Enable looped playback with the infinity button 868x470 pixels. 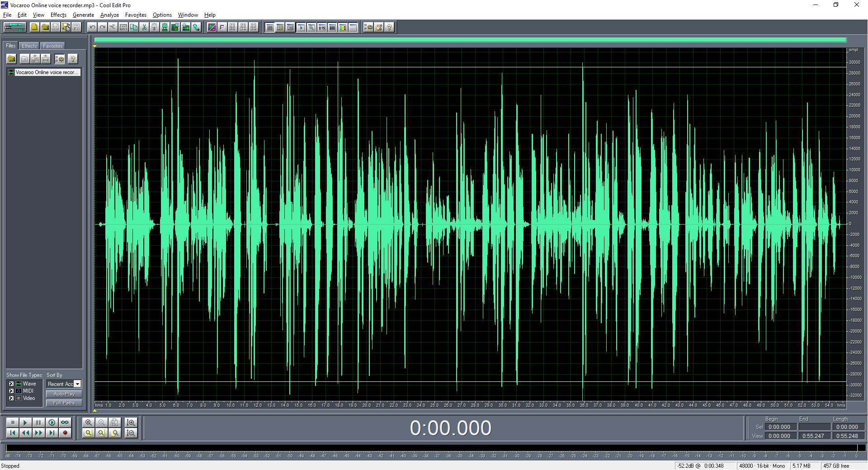point(65,423)
